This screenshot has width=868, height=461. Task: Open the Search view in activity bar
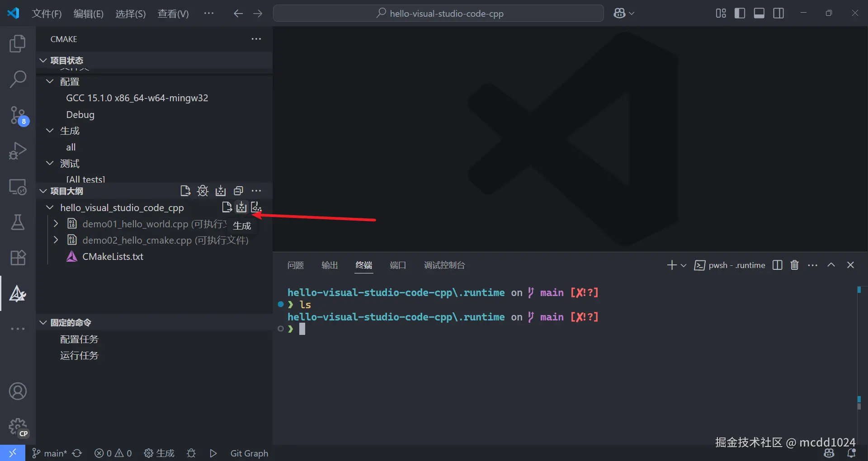(x=18, y=79)
